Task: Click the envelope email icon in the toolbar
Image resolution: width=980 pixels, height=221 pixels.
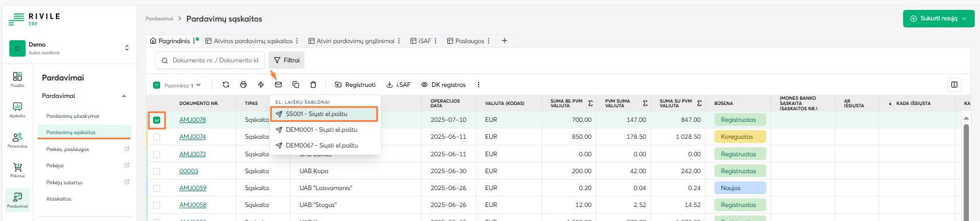Action: [x=278, y=85]
